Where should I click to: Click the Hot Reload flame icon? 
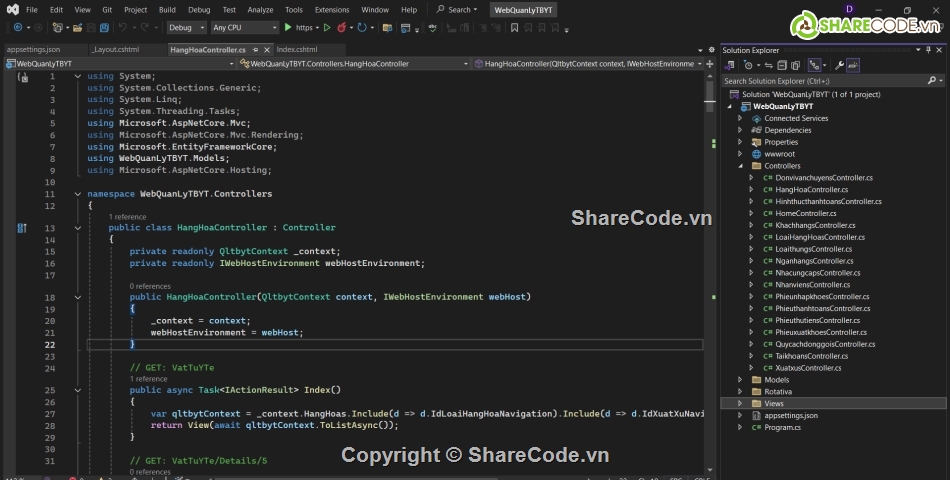[x=342, y=27]
